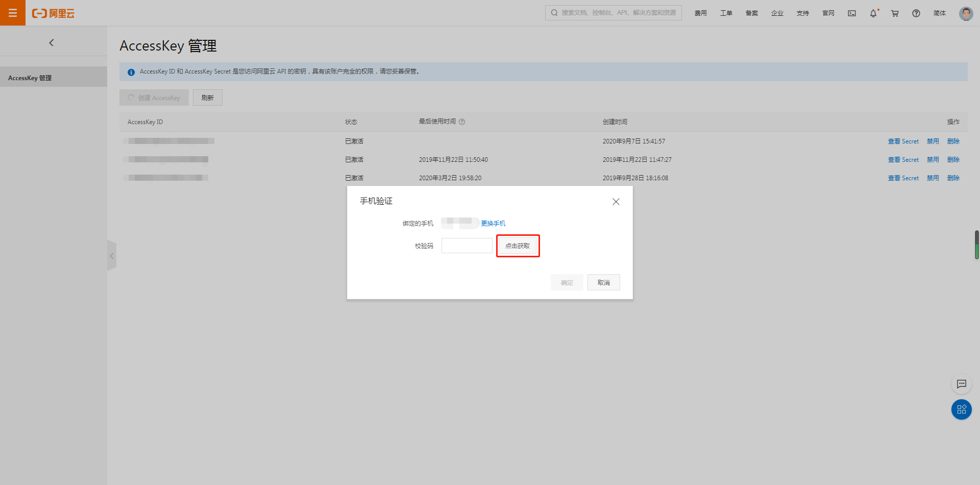The width and height of the screenshot is (980, 485).
Task: Open the 费用 menu
Action: tap(701, 13)
